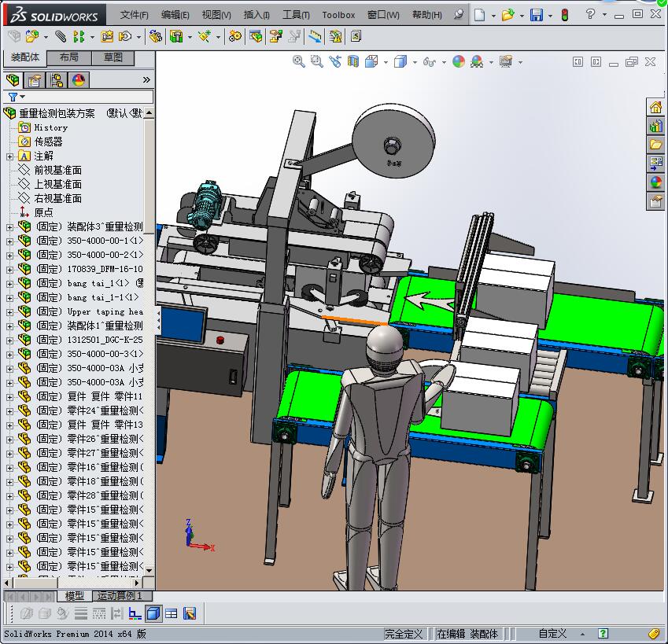Open the Hide/Show Items dropdown arrow

point(444,62)
